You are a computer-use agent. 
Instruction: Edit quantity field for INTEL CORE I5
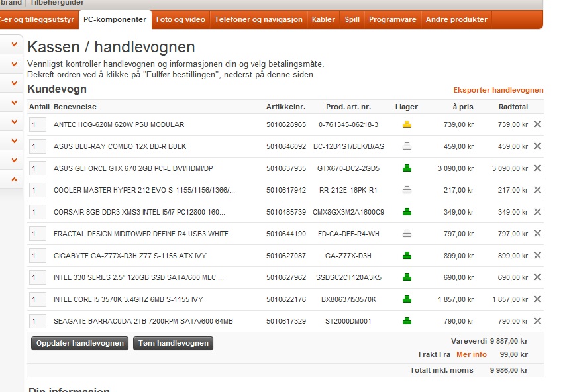point(38,299)
